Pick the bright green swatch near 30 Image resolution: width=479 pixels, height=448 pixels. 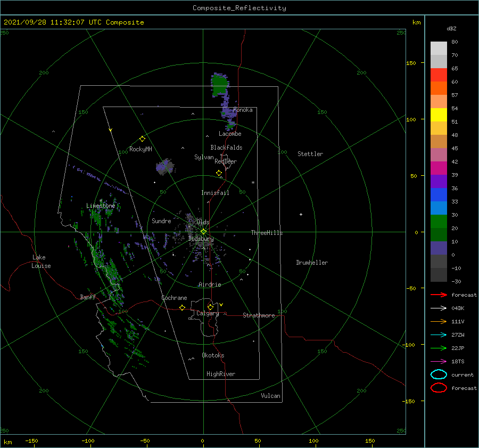click(439, 221)
